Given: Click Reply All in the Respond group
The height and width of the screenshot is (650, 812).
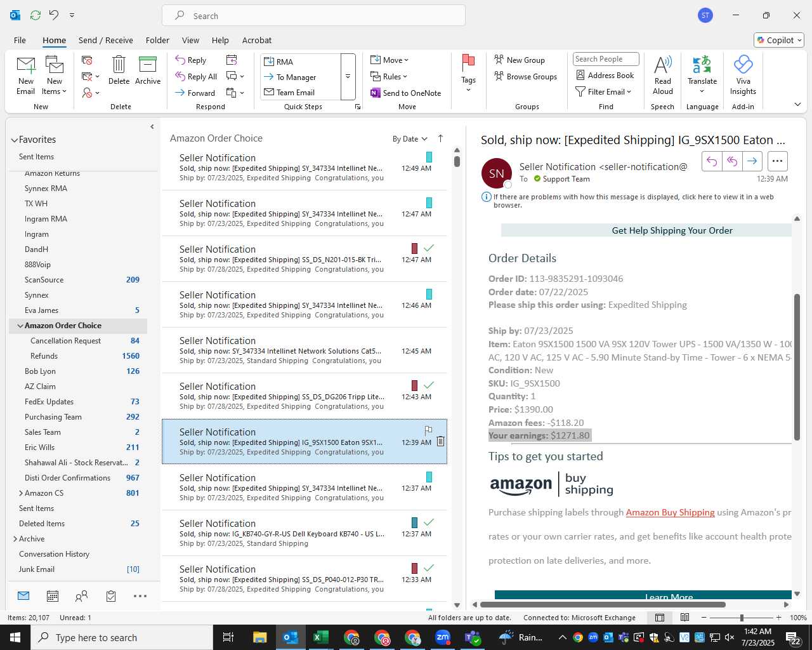Looking at the screenshot, I should pyautogui.click(x=196, y=77).
